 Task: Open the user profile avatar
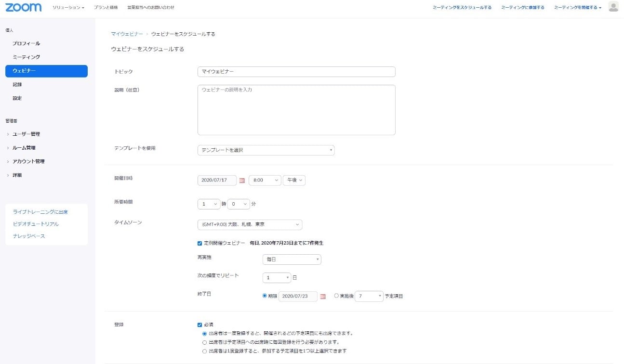coord(613,7)
